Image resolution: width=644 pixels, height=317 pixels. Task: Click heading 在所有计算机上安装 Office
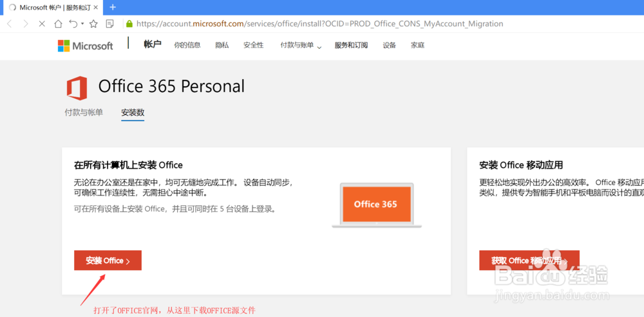128,165
